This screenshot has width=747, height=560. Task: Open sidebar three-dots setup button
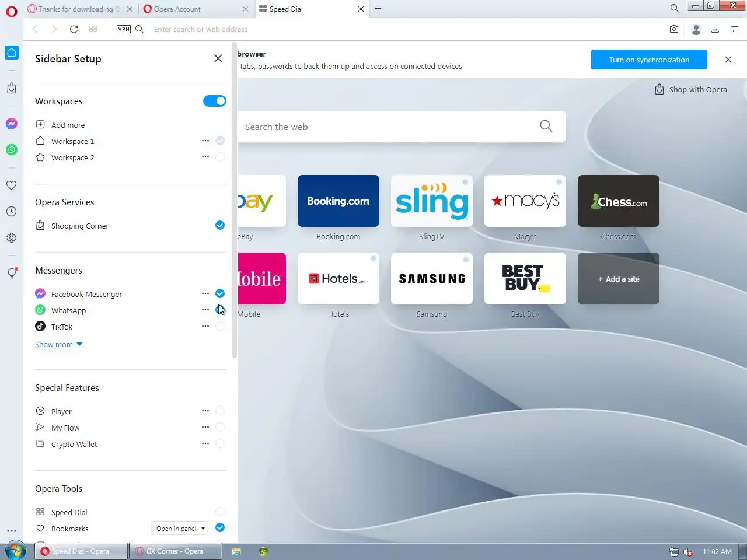point(12,531)
